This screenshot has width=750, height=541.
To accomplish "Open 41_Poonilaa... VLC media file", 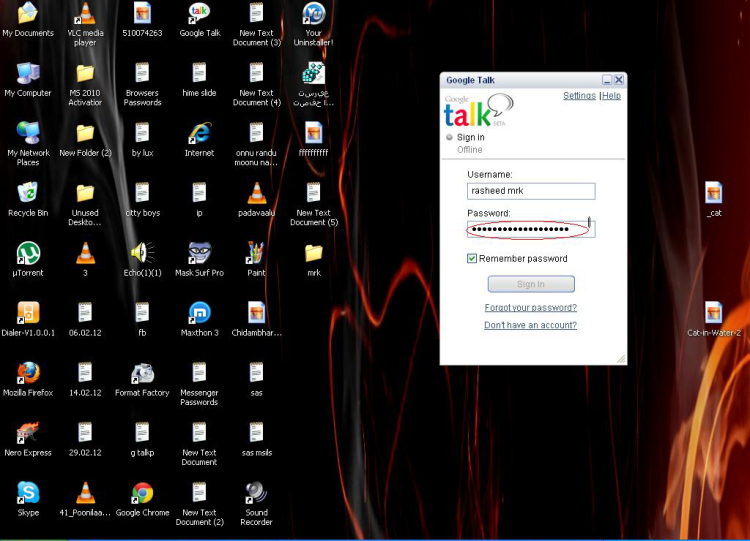I will 85,493.
